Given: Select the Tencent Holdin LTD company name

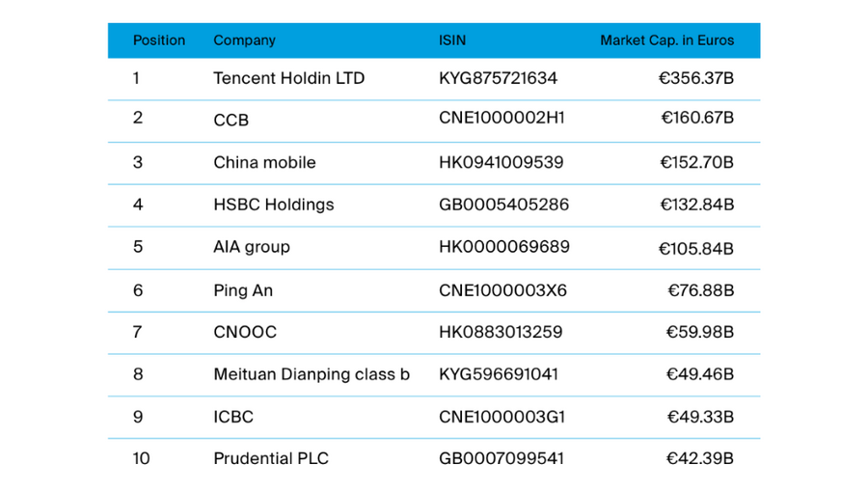Looking at the screenshot, I should (x=289, y=78).
